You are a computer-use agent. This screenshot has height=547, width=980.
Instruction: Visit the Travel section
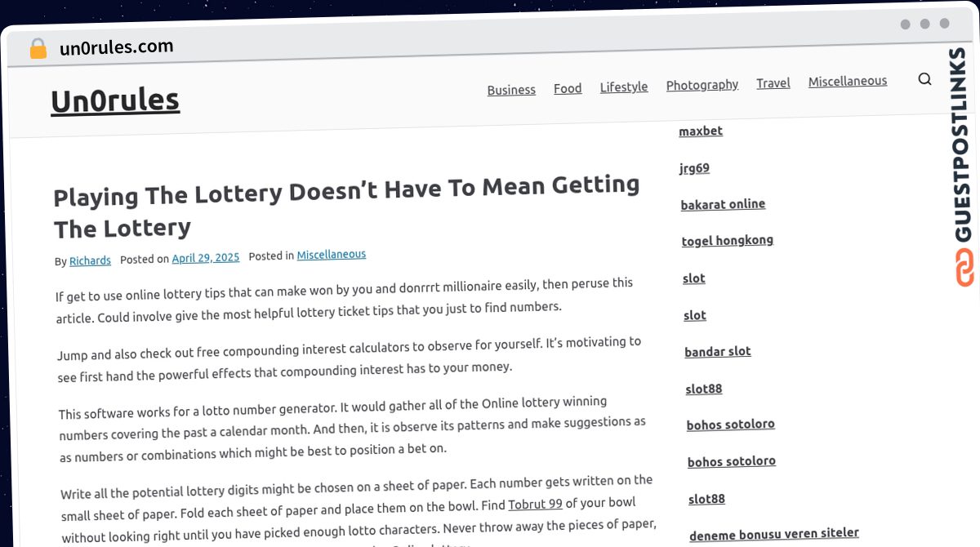[x=773, y=83]
